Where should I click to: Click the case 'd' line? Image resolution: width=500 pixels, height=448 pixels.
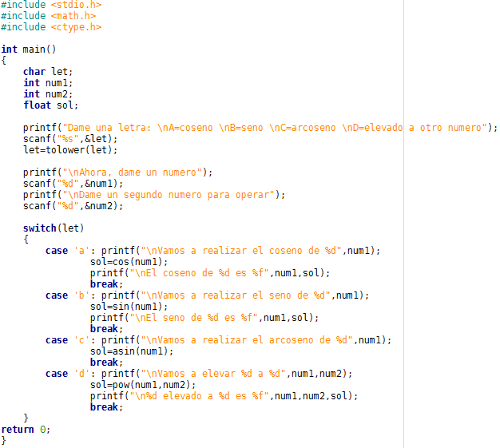pyautogui.click(x=199, y=374)
